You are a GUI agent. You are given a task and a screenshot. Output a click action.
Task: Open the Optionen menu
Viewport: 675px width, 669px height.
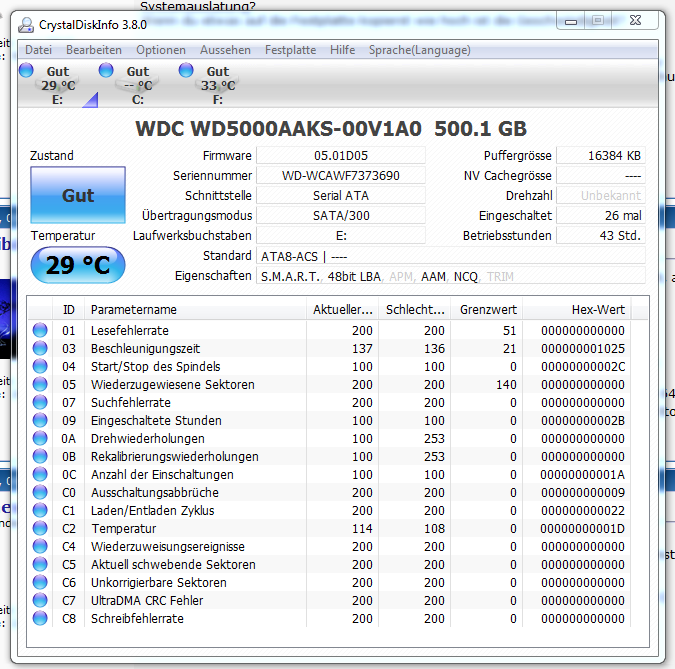(x=161, y=50)
